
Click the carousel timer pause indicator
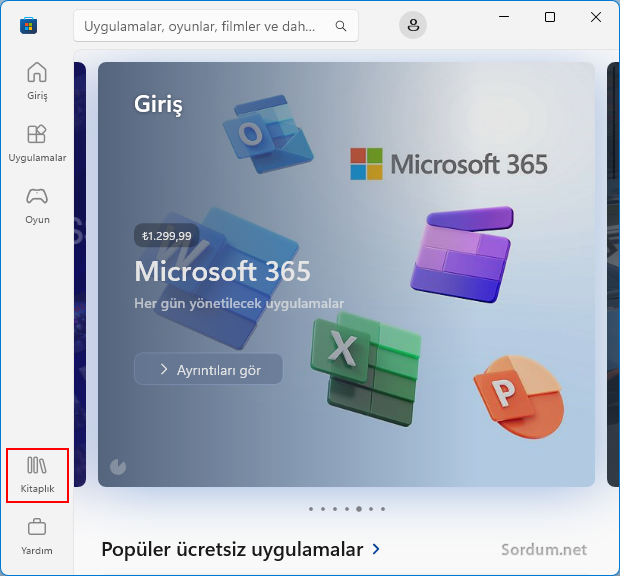118,467
